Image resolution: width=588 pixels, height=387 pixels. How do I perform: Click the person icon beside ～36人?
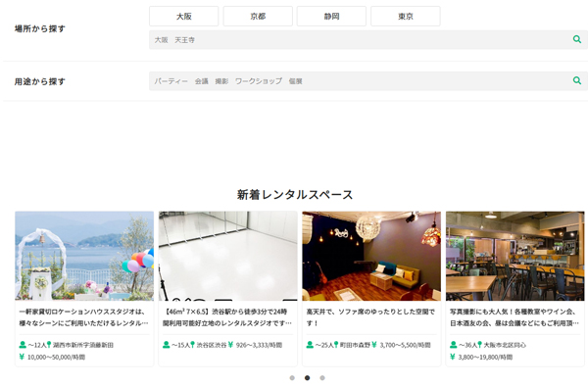pyautogui.click(x=454, y=345)
